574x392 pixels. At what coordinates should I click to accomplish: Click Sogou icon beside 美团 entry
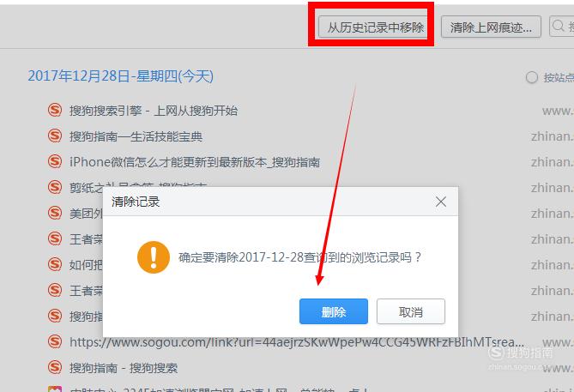pyautogui.click(x=55, y=213)
